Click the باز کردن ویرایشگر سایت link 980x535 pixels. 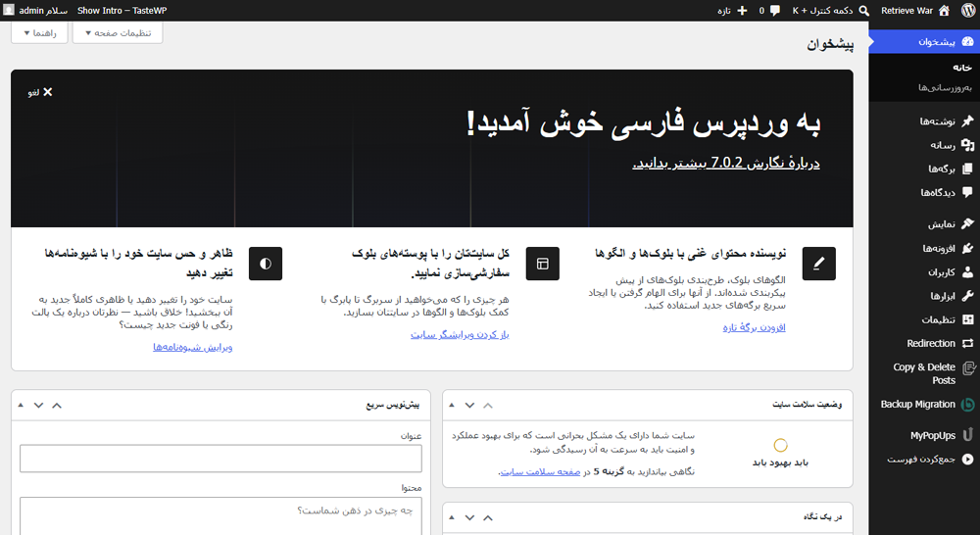[x=460, y=335]
